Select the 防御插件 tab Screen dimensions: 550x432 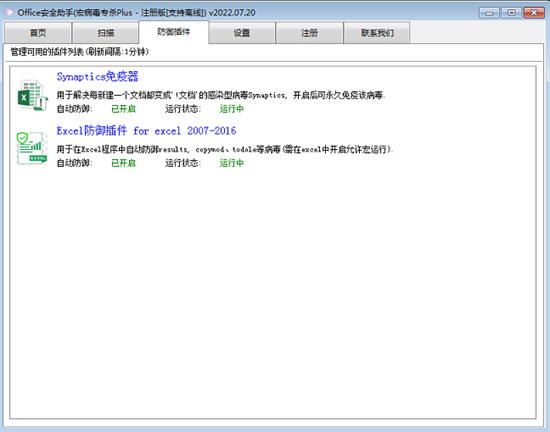174,32
